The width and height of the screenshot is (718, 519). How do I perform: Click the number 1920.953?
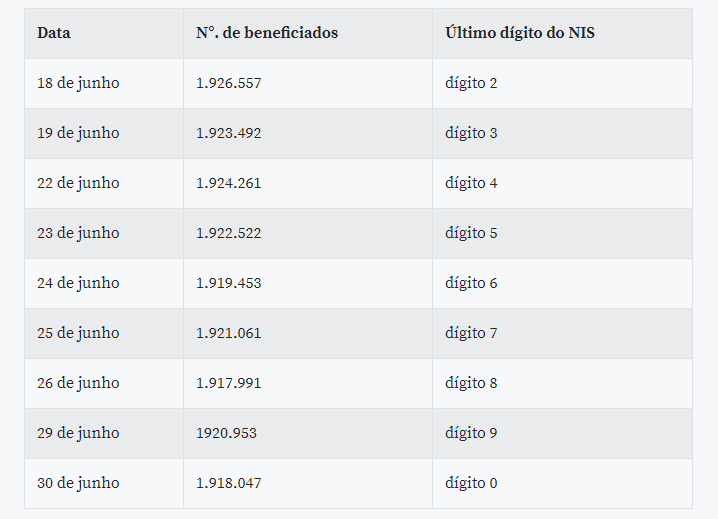(226, 433)
